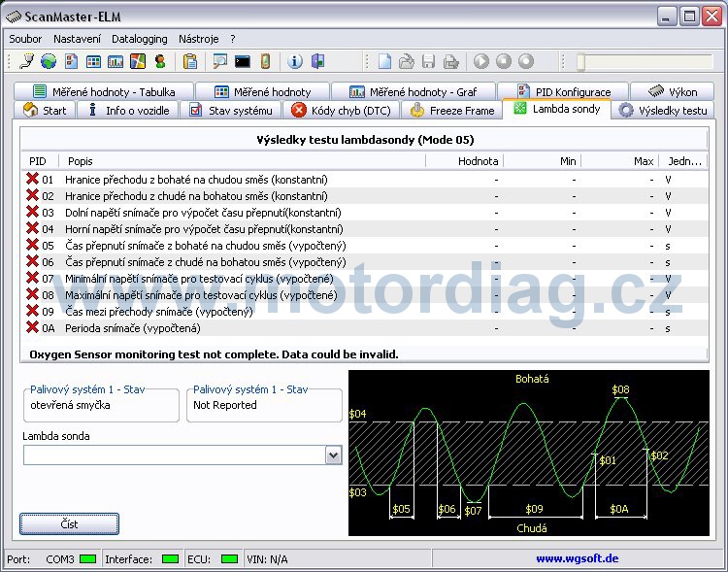The image size is (728, 572).
Task: Select PID 01 row in lambda results
Action: [364, 180]
